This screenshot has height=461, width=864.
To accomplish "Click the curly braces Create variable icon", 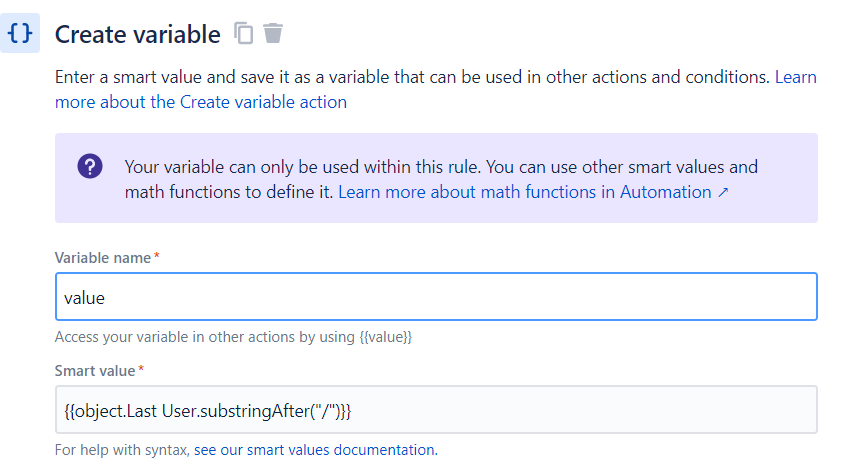I will click(x=20, y=33).
